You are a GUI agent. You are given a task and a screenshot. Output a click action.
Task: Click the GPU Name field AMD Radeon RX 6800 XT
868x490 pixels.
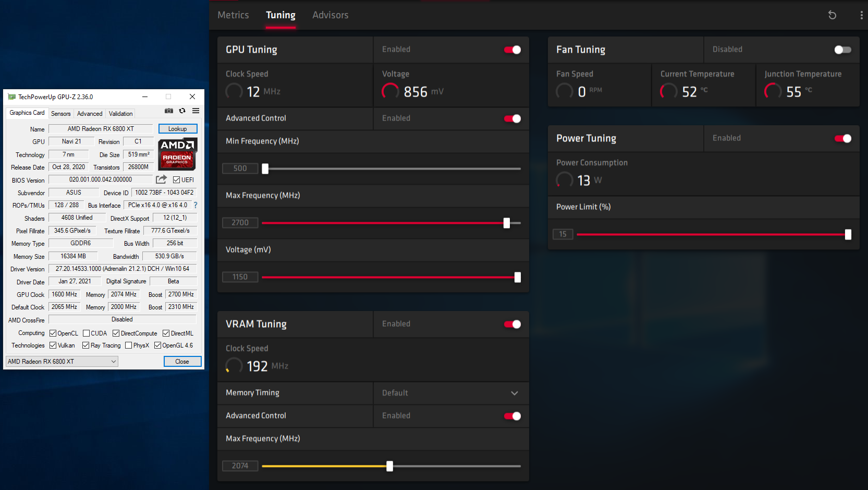[x=101, y=129]
